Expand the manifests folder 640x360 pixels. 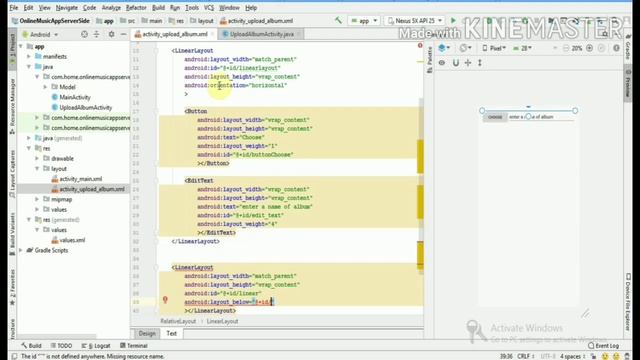pyautogui.click(x=29, y=57)
